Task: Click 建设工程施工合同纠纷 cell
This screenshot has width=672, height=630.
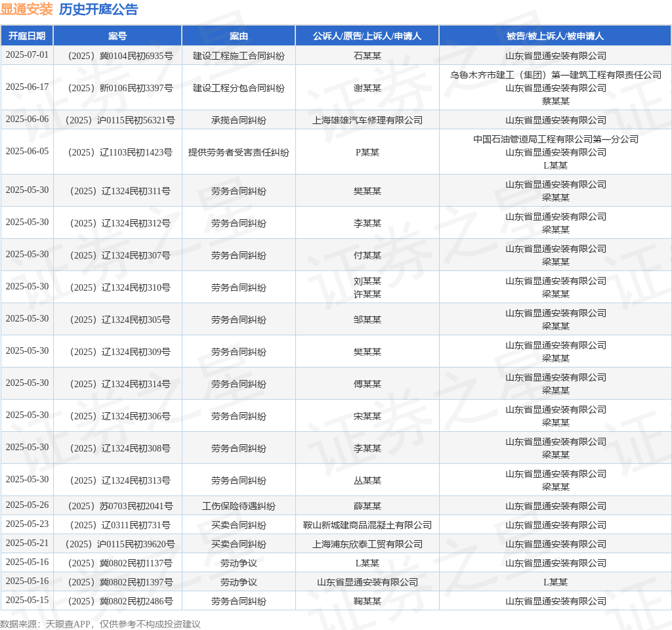Action: click(x=239, y=56)
